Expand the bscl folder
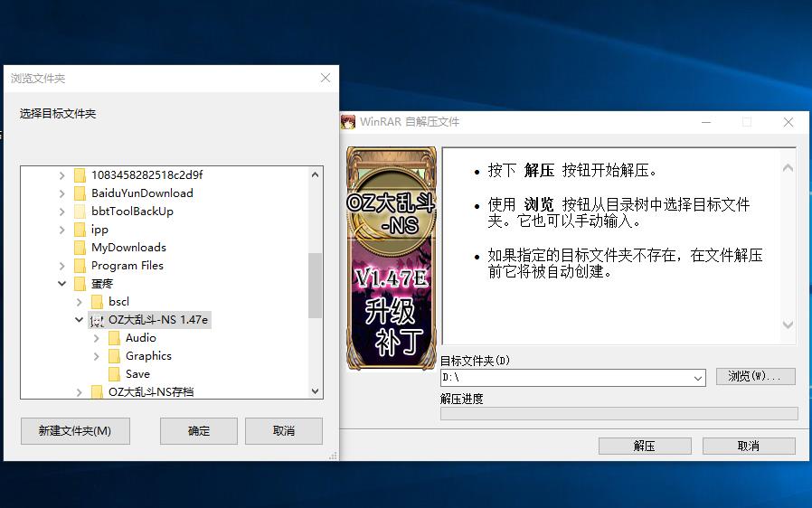The image size is (812, 508). (80, 303)
